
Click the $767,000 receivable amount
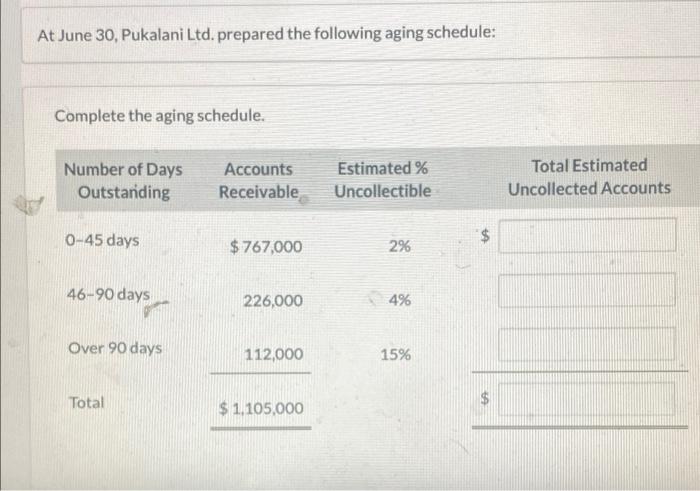pos(265,246)
